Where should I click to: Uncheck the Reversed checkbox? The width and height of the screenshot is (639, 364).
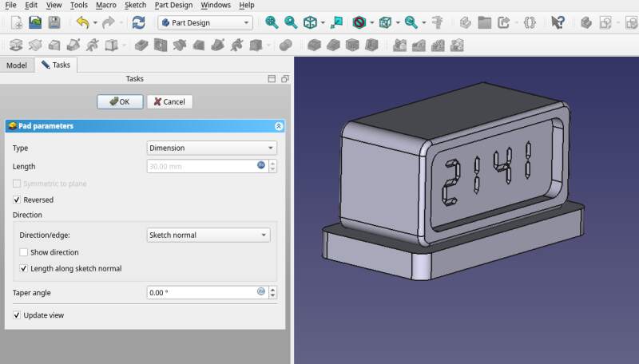(x=18, y=200)
